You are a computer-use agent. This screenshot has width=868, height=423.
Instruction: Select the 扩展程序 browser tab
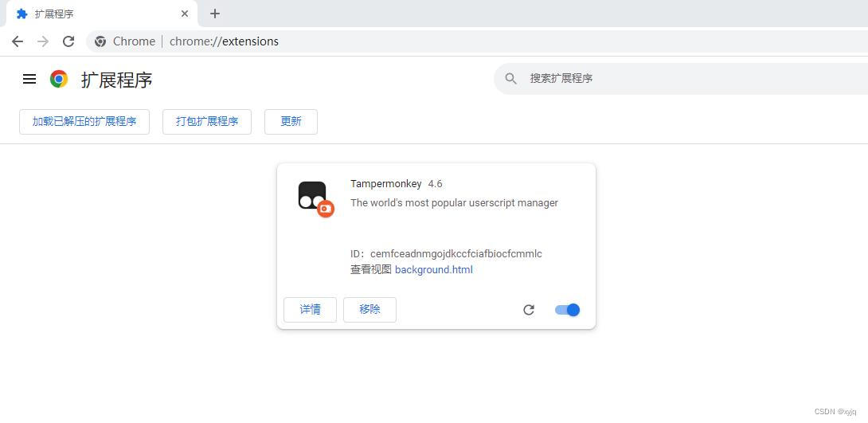coord(103,14)
